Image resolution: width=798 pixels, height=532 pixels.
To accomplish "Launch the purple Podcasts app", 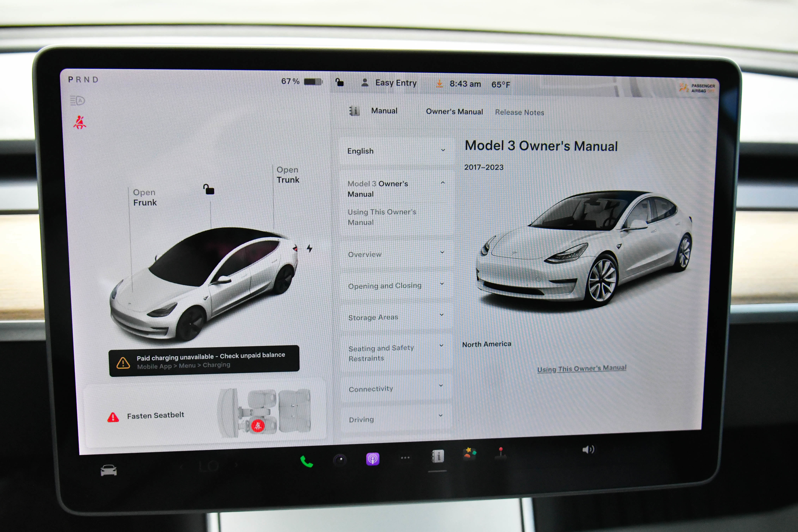I will click(x=372, y=459).
